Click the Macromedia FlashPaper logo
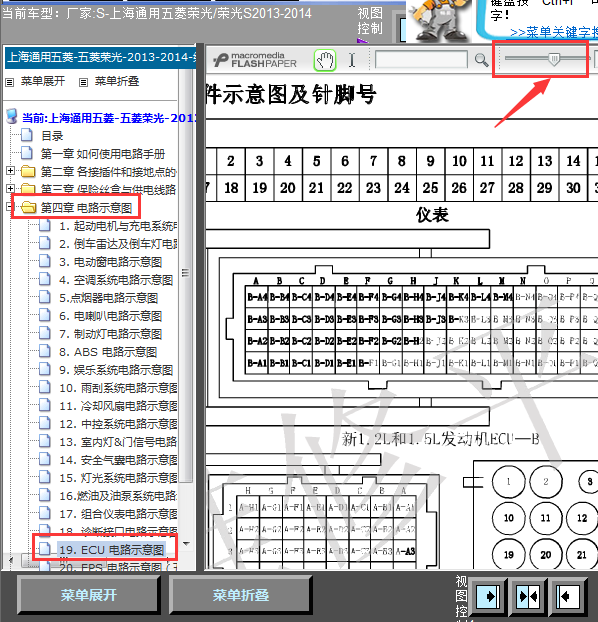Image resolution: width=598 pixels, height=622 pixels. pos(256,60)
